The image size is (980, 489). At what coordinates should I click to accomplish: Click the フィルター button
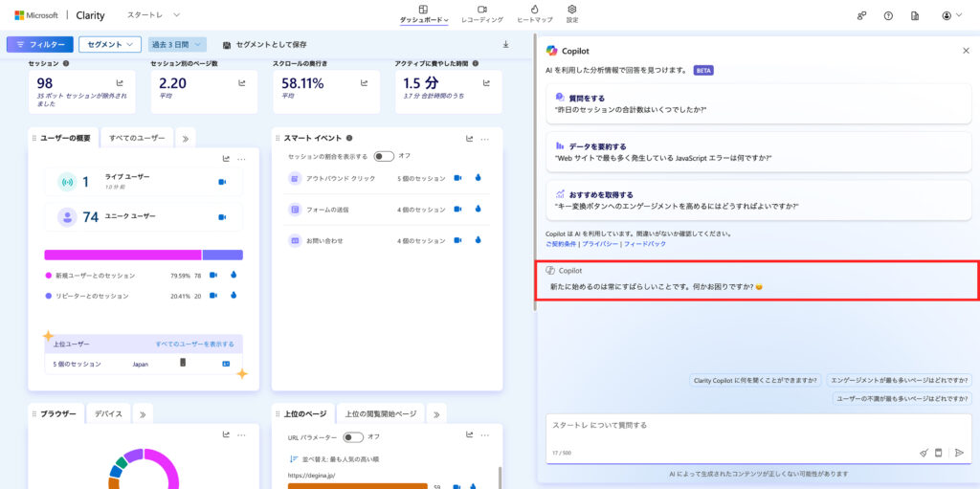[39, 44]
